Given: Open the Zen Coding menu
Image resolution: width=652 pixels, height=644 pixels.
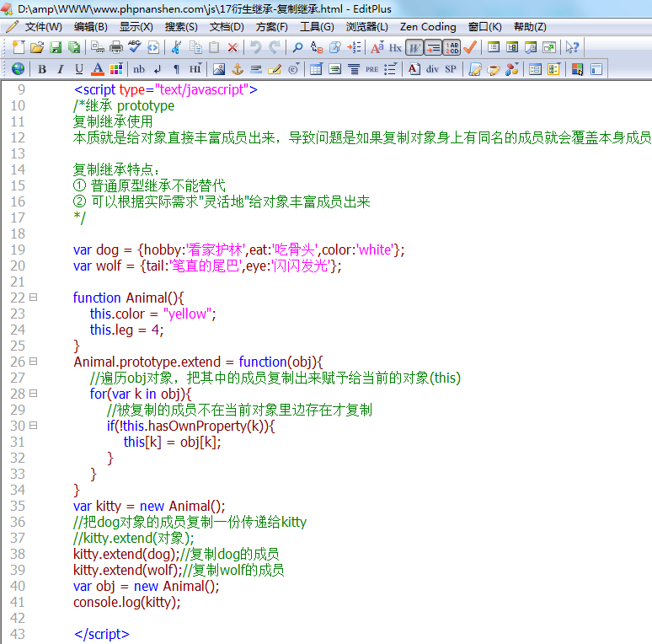Looking at the screenshot, I should click(428, 27).
